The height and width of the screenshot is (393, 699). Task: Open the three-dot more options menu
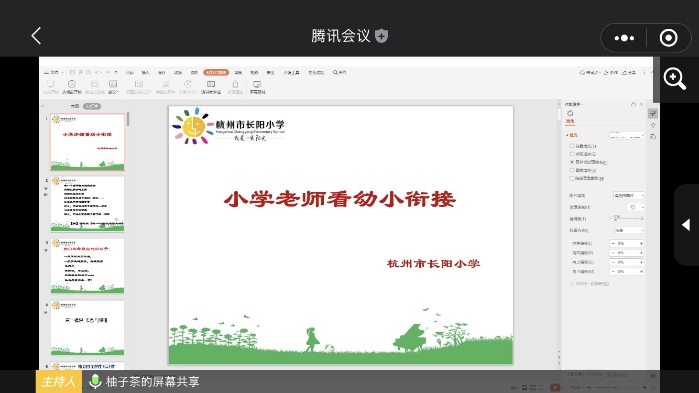(x=624, y=38)
